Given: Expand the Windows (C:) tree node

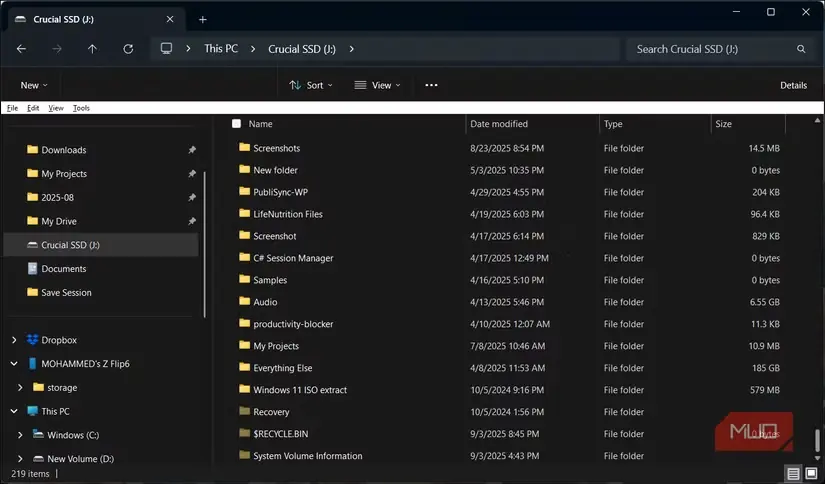Looking at the screenshot, I should [x=20, y=435].
